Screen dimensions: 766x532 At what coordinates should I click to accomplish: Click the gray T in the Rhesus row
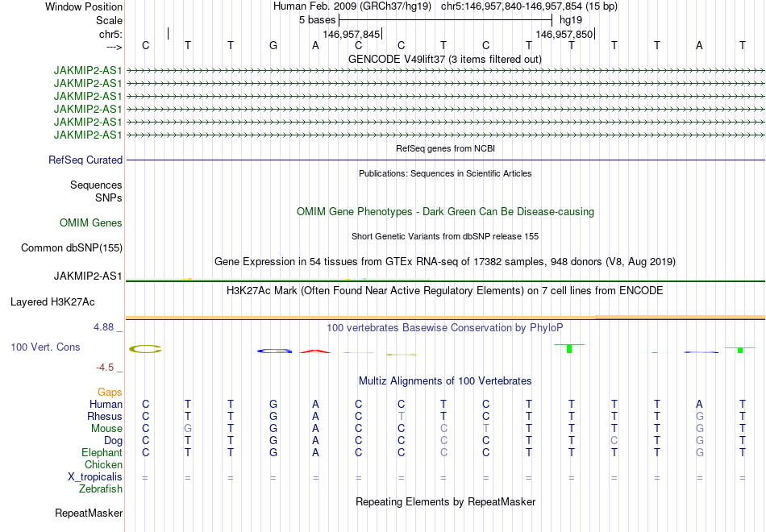401,416
